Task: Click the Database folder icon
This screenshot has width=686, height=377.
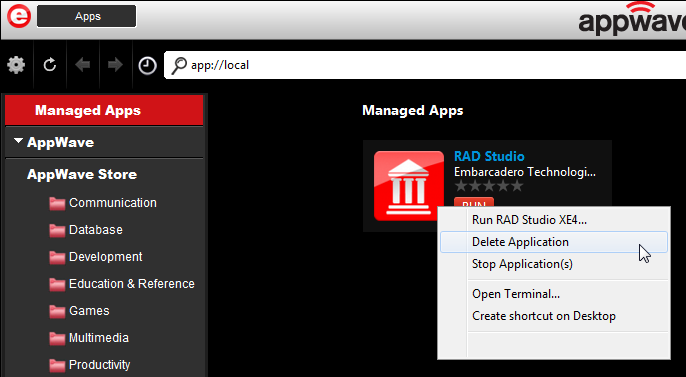Action: click(x=57, y=230)
